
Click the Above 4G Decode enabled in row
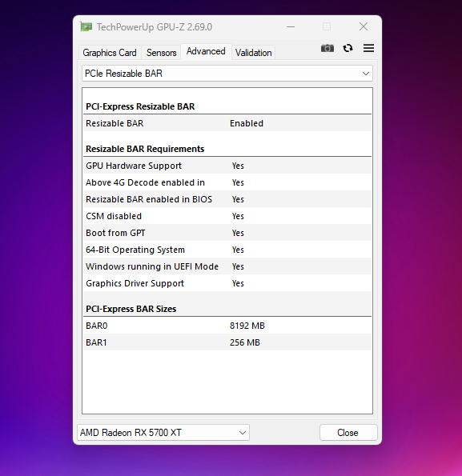coord(227,182)
